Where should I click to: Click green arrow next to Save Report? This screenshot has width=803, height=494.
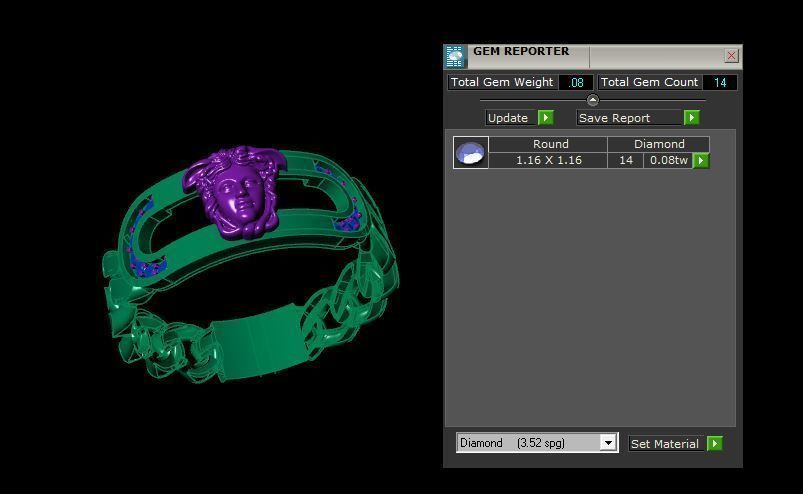click(691, 118)
